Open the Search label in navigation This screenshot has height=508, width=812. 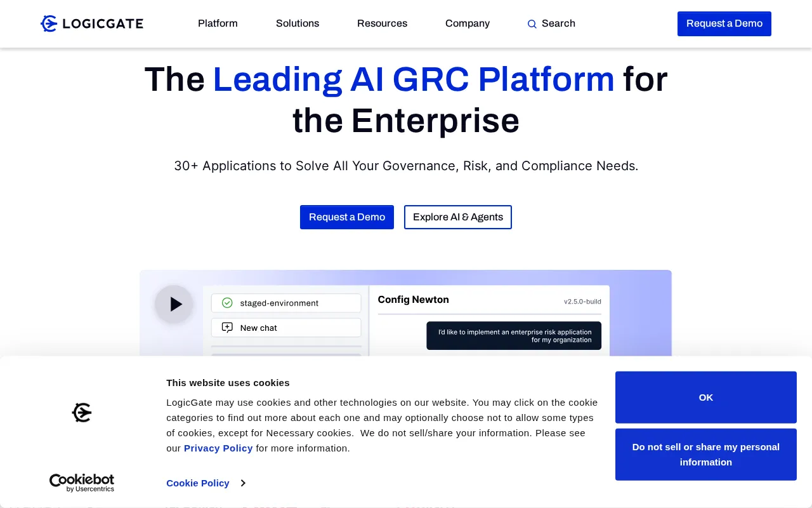point(558,23)
